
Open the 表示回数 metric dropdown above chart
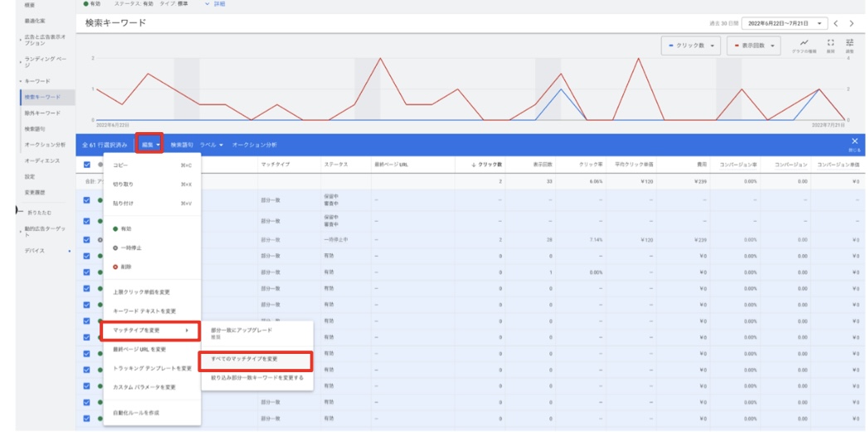pyautogui.click(x=754, y=46)
